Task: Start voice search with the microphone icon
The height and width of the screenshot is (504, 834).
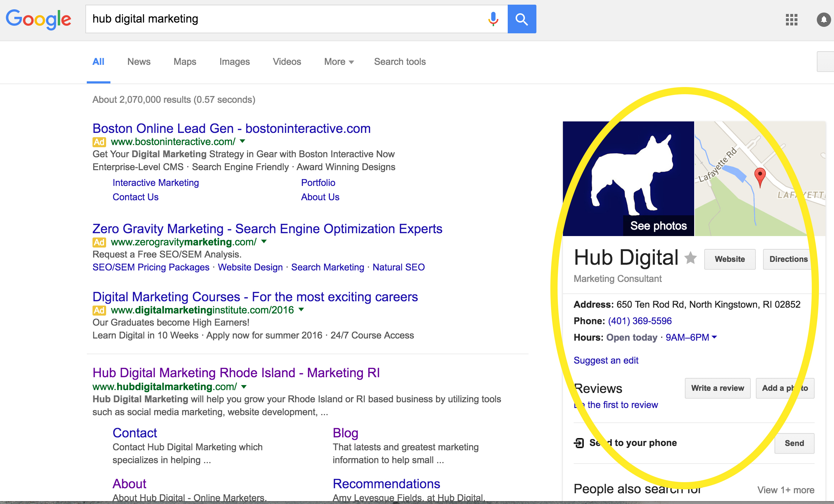Action: (x=493, y=19)
